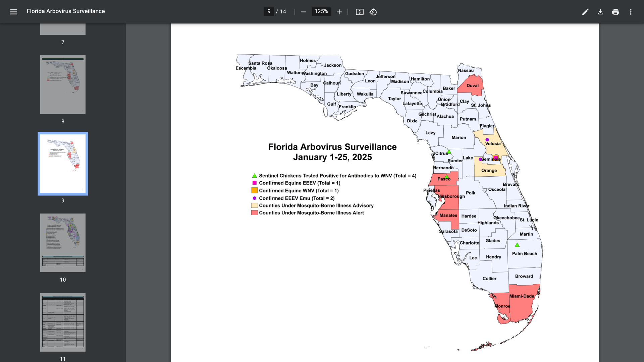This screenshot has height=362, width=644.
Task: Click the 125% zoom level field
Action: click(x=321, y=11)
